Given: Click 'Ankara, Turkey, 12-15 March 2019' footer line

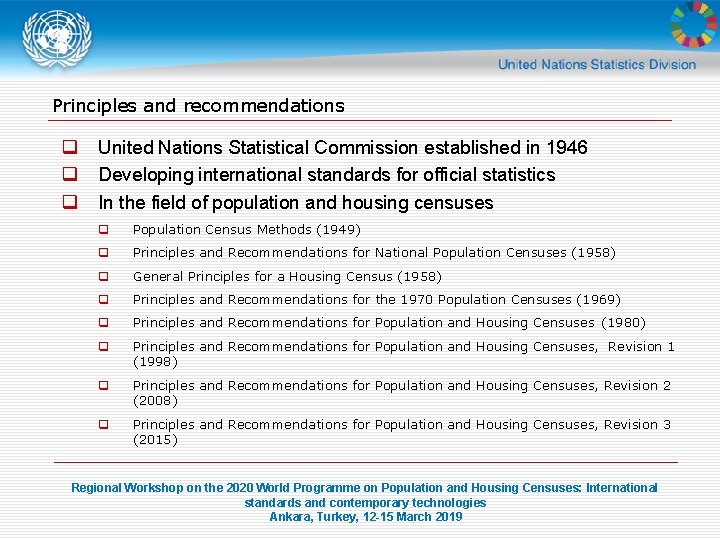Looking at the screenshot, I should point(366,517).
